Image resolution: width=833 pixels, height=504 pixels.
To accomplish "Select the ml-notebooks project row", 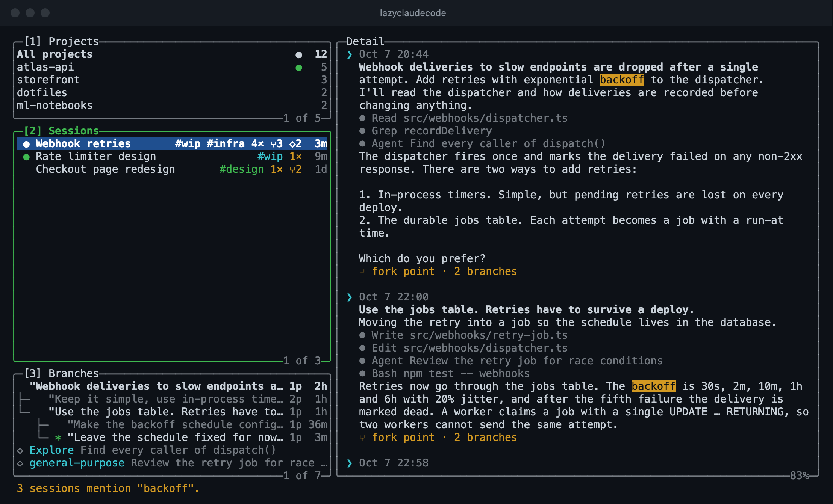I will coord(172,105).
